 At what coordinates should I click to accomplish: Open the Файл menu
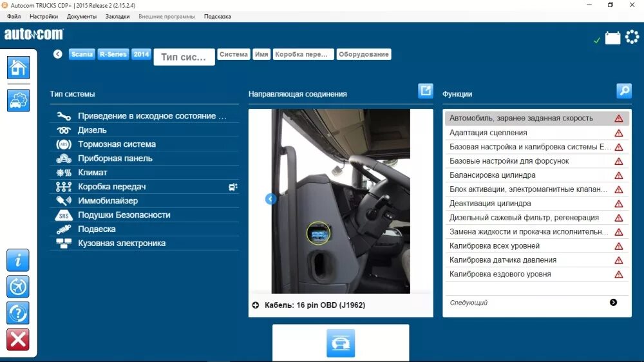14,17
